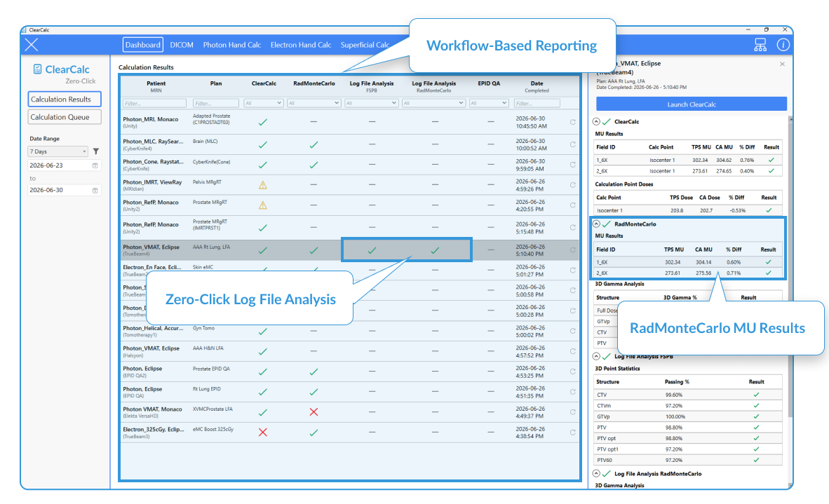Click the 274.65 CA MU value
This screenshot has width=829, height=504.
pos(724,171)
